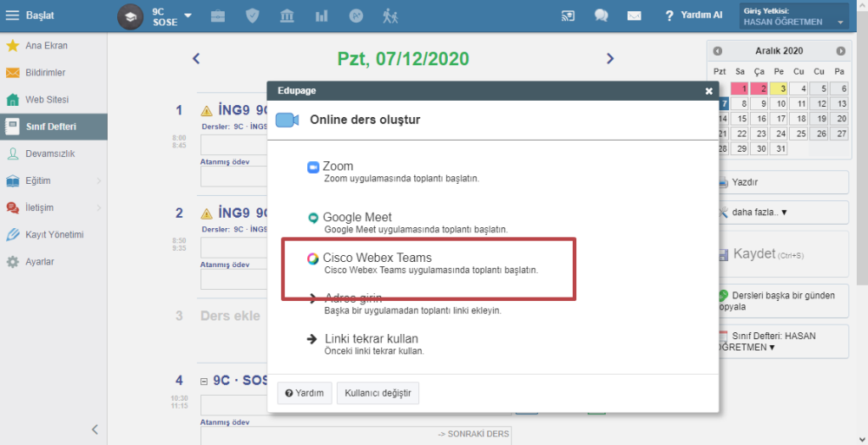Open Kayıt Yönetimi in sidebar

coord(54,235)
